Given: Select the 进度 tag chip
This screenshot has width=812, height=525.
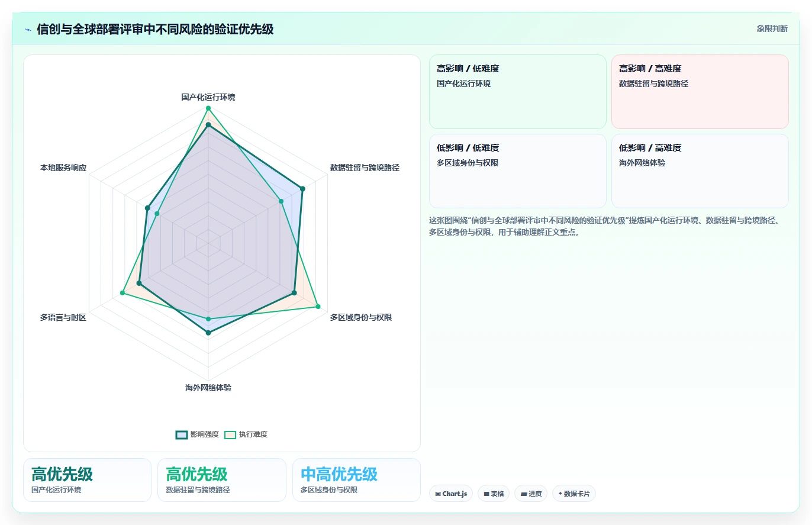Looking at the screenshot, I should [531, 494].
